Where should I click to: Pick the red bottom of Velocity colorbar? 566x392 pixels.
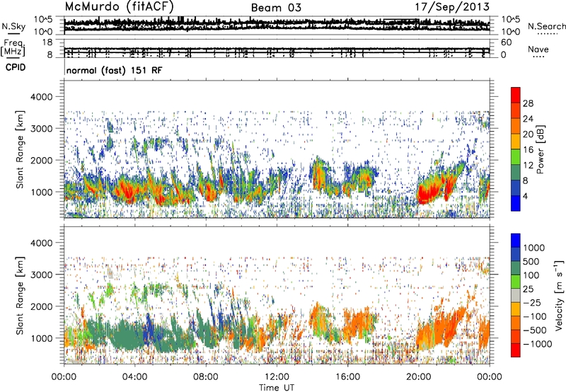tap(516, 350)
